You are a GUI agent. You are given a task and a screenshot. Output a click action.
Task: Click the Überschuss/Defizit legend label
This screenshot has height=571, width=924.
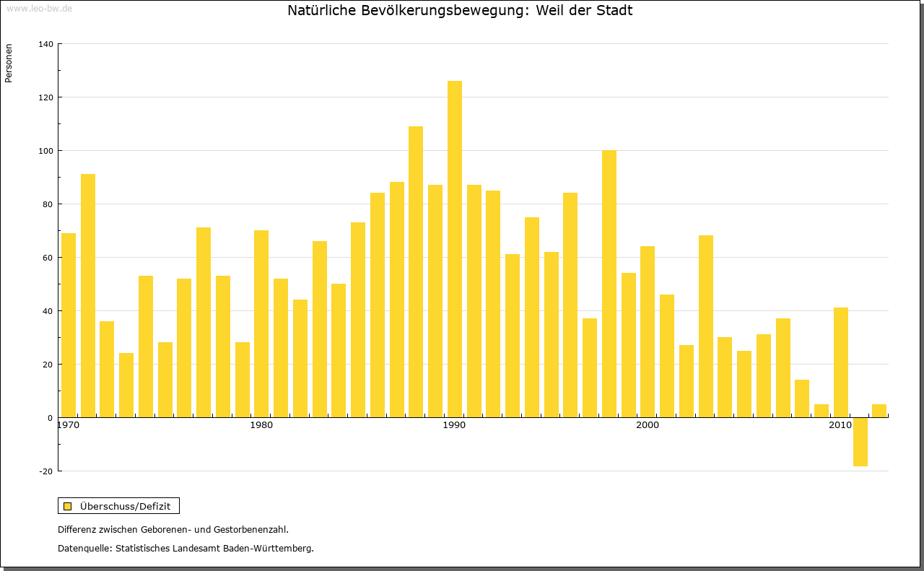point(125,506)
